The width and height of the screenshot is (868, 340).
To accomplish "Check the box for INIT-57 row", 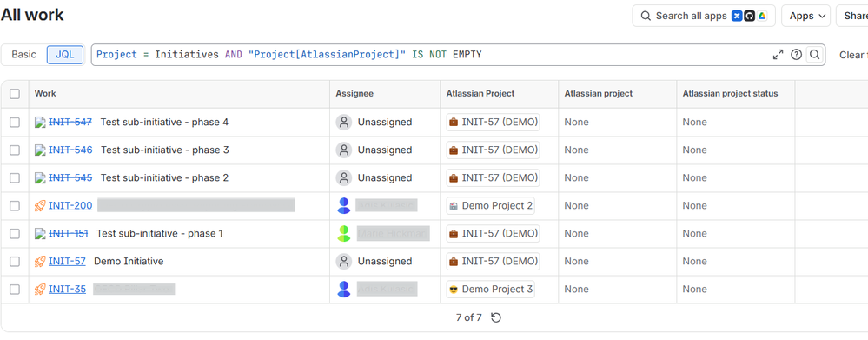I will (x=15, y=262).
